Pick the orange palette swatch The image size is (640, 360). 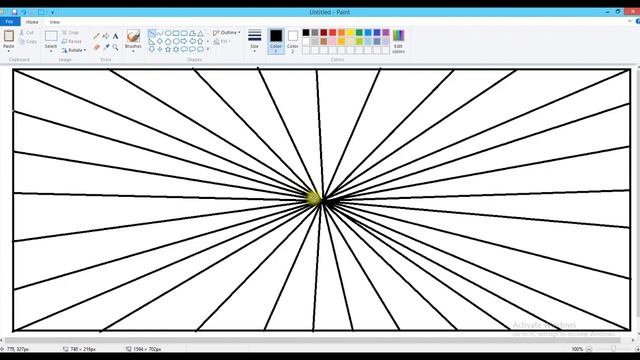tap(341, 33)
